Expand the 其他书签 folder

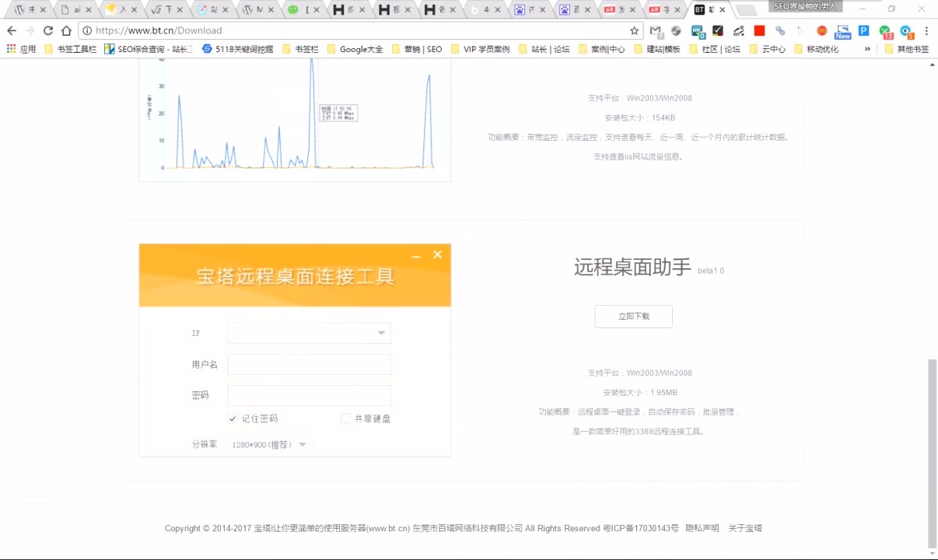906,49
